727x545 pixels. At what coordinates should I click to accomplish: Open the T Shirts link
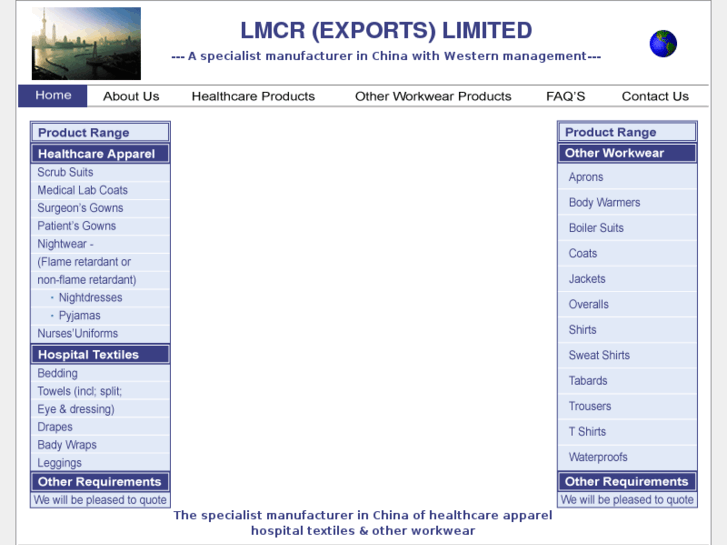pyautogui.click(x=587, y=432)
